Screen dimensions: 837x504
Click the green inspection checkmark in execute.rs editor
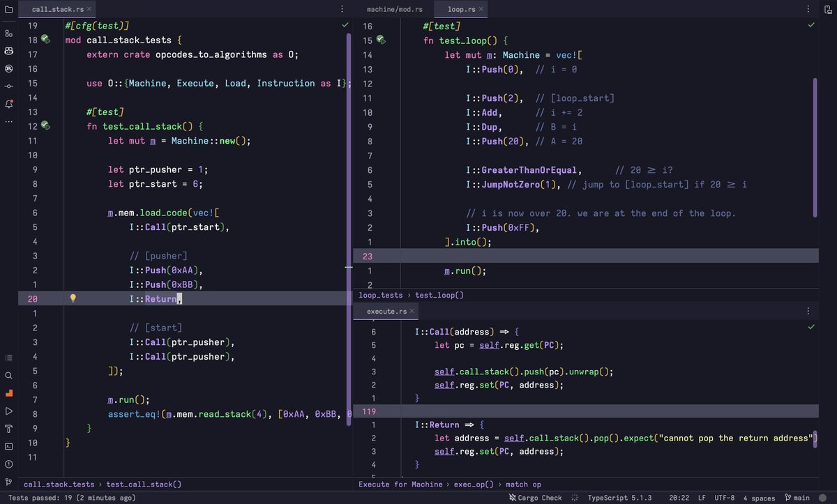810,326
